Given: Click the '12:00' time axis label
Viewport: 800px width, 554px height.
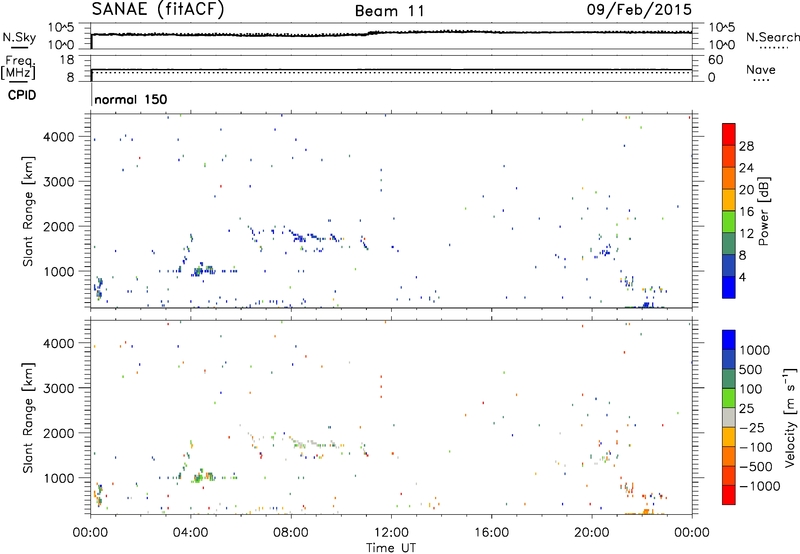Looking at the screenshot, I should click(x=391, y=533).
